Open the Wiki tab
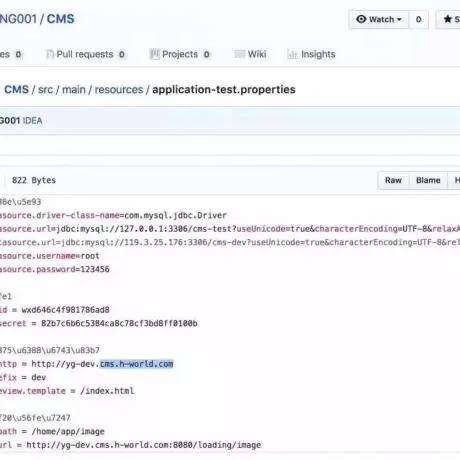Image resolution: width=460 pixels, height=460 pixels. [251, 54]
